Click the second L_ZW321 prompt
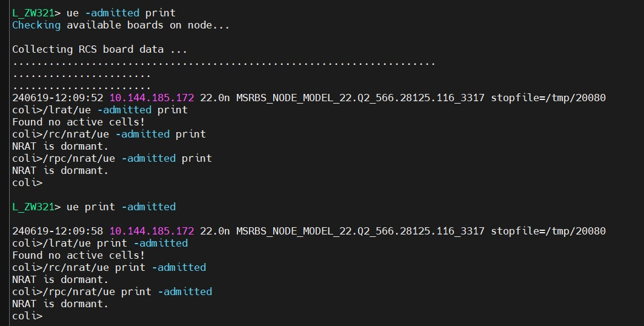 click(x=33, y=207)
